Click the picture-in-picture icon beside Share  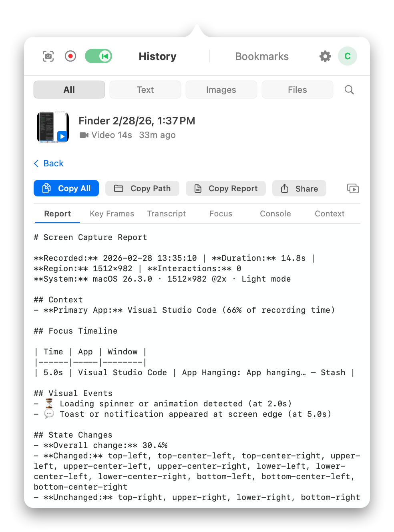(x=352, y=188)
